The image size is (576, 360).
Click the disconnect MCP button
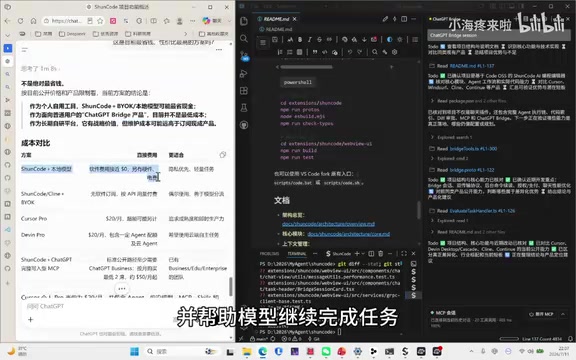(x=541, y=314)
